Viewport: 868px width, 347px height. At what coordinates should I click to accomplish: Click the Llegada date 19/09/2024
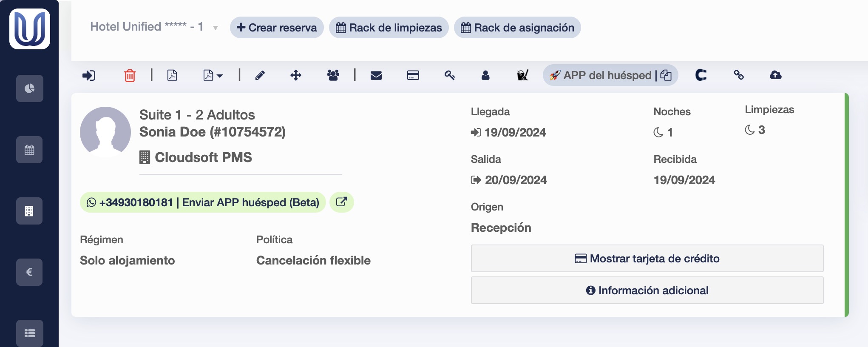coord(515,132)
